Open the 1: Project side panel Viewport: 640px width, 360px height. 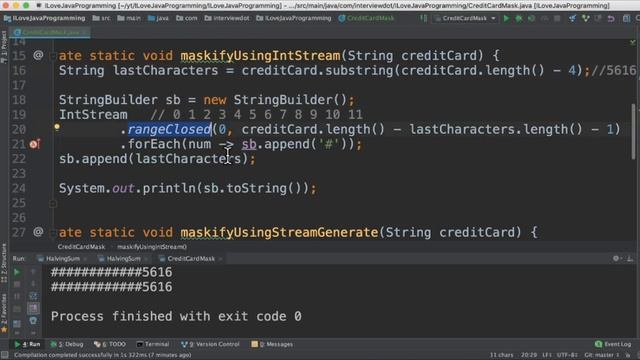[x=4, y=47]
